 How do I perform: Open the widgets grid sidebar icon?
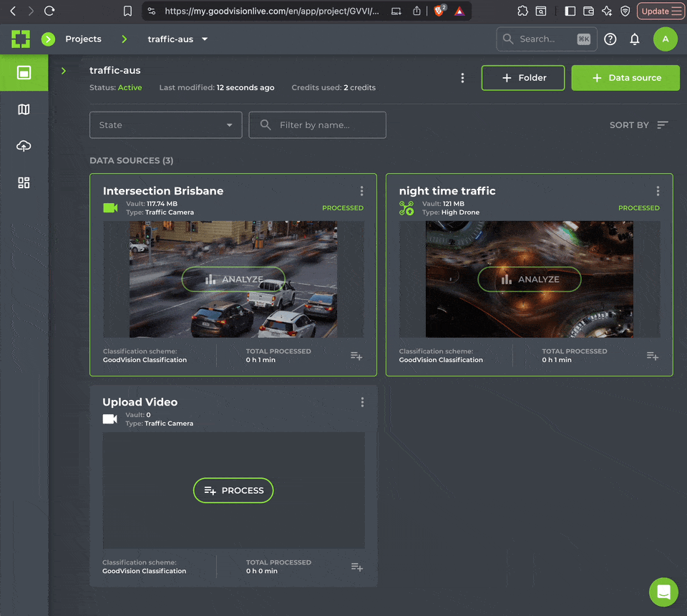point(24,182)
